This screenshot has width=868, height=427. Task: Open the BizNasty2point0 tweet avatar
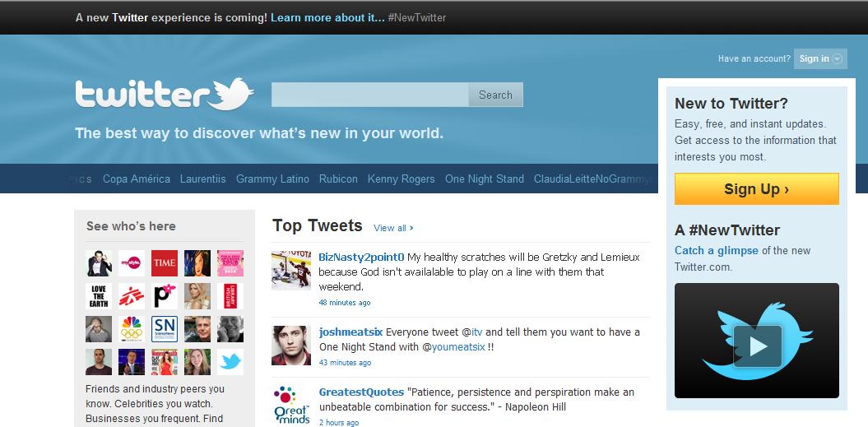(291, 271)
